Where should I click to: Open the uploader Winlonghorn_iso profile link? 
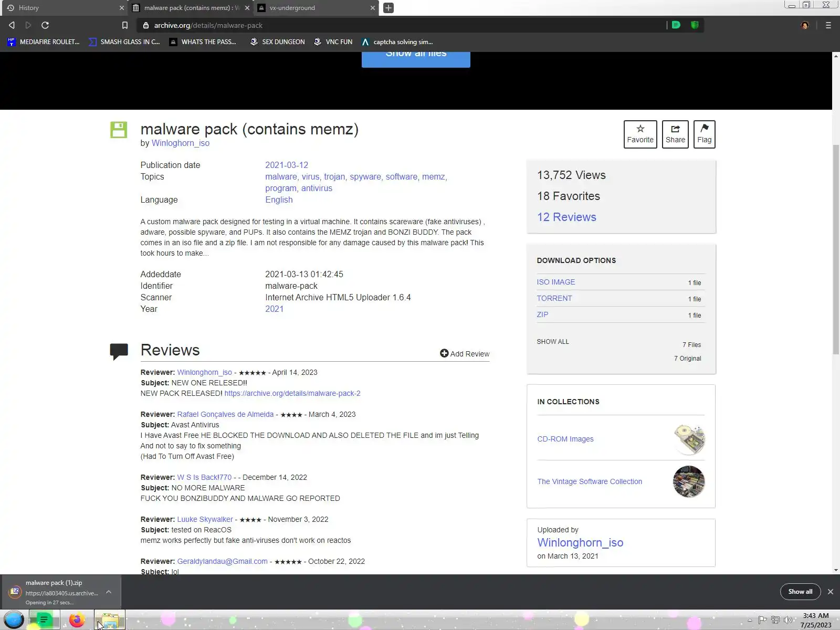(x=580, y=542)
